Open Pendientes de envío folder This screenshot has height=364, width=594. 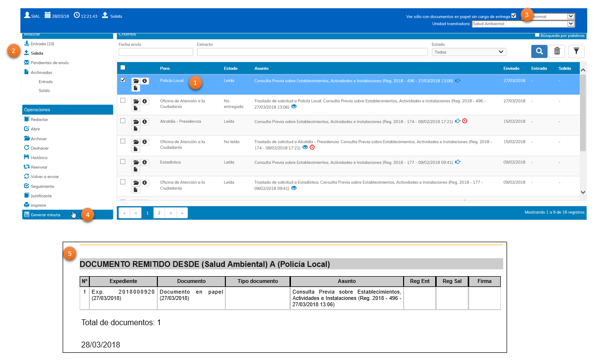pos(49,63)
